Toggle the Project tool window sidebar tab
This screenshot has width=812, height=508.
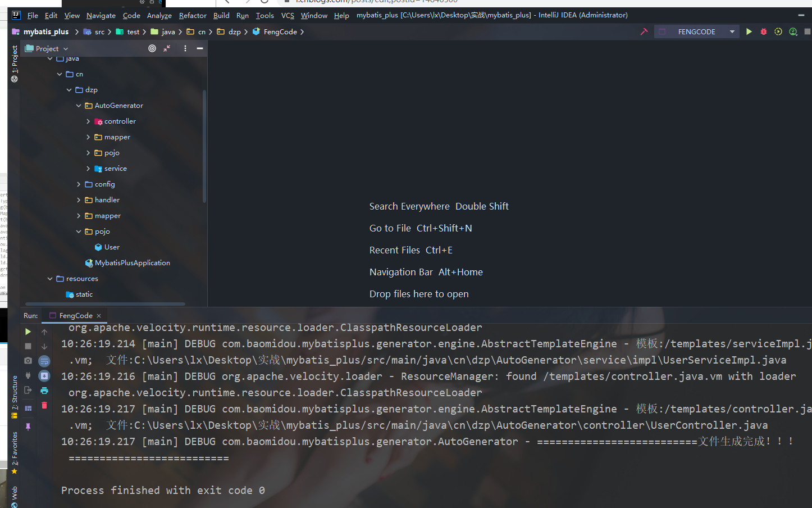(x=15, y=63)
